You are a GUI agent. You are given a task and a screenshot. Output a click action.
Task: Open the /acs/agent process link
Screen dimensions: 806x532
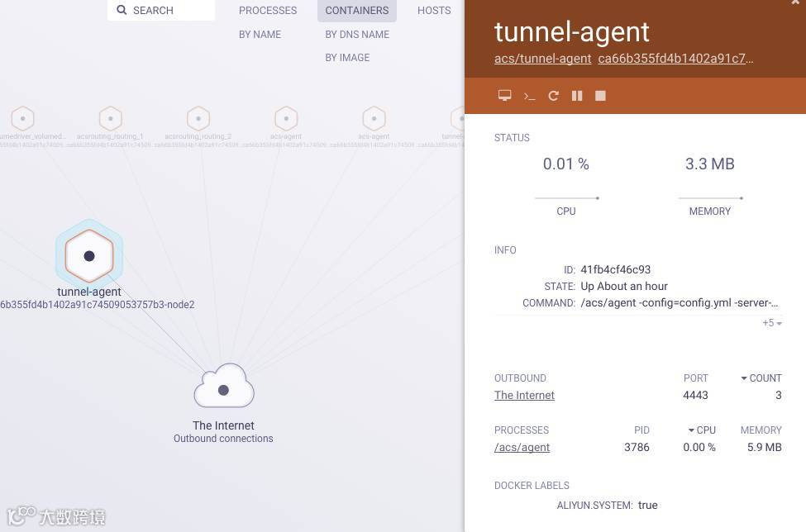522,447
